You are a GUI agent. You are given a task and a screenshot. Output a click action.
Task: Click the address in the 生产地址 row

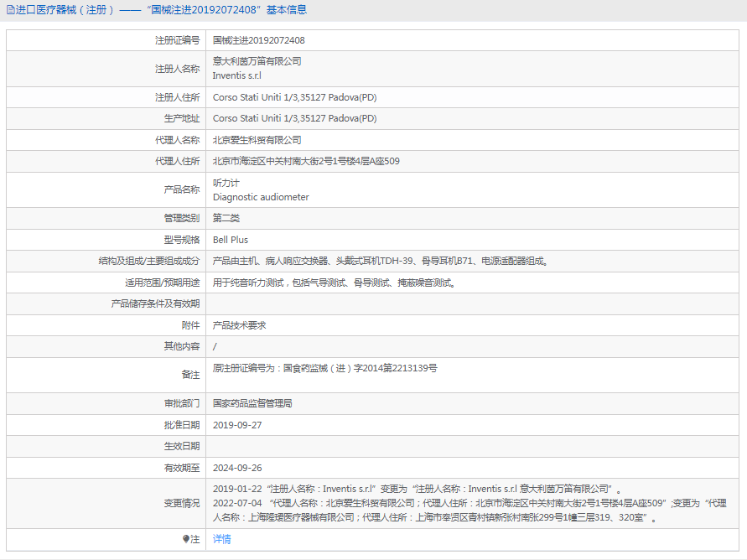tap(294, 118)
